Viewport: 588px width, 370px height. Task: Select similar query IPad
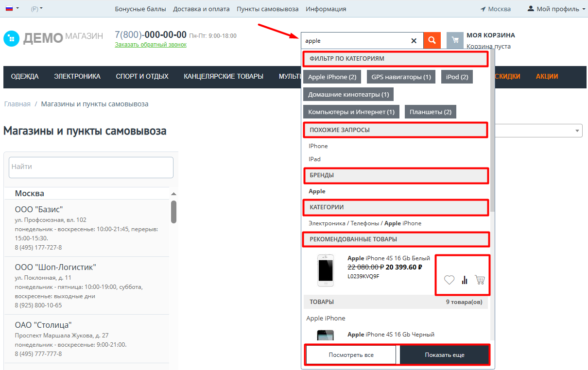(314, 159)
